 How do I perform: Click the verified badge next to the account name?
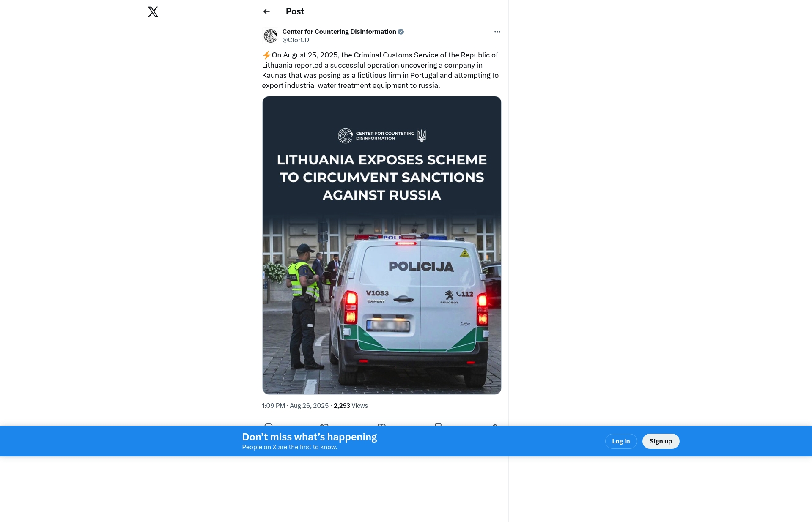401,32
